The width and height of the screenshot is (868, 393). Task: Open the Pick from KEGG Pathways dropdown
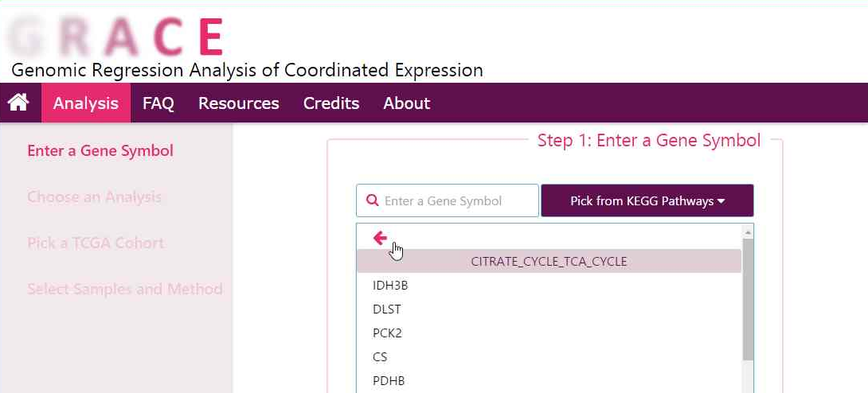pos(647,200)
